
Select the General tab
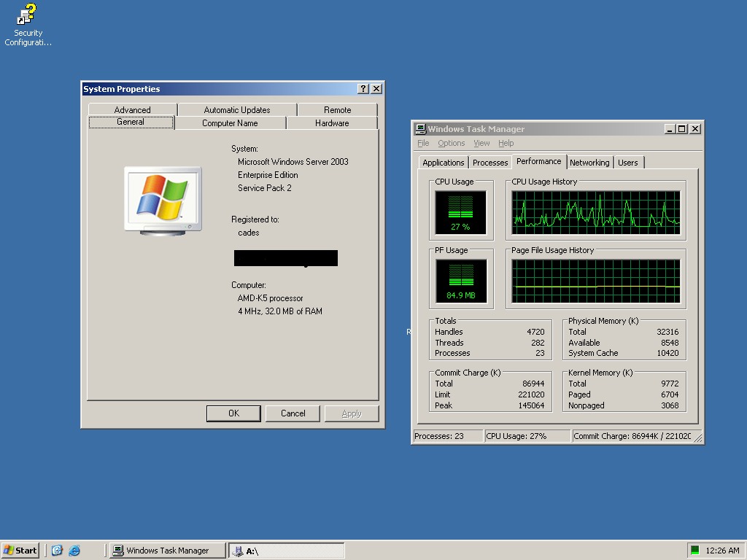pos(131,122)
